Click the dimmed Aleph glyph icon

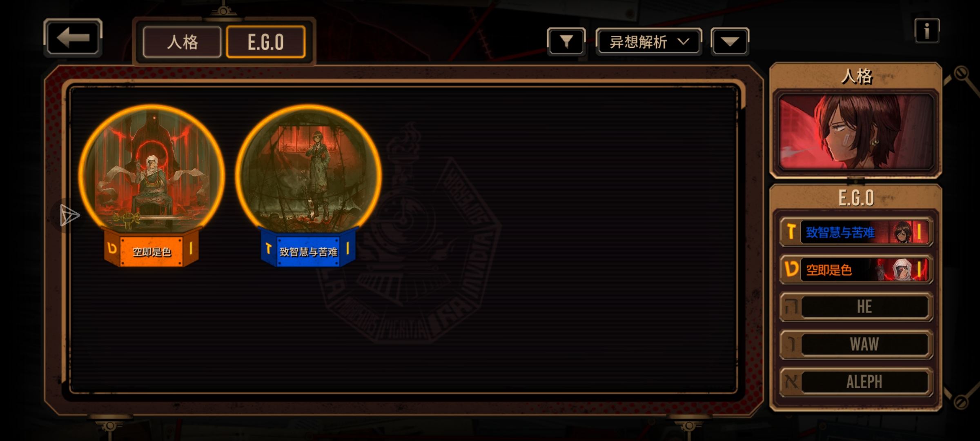791,382
